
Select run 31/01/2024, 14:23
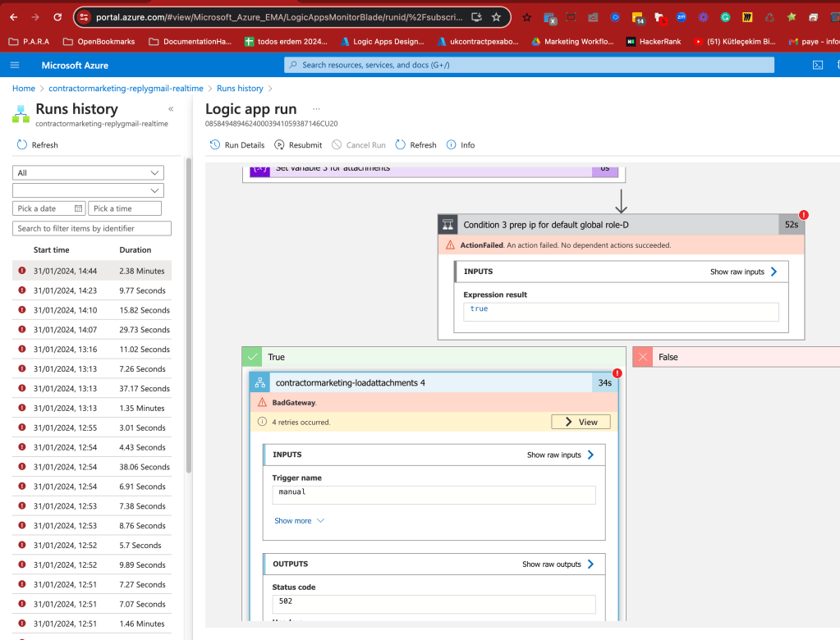click(x=92, y=290)
